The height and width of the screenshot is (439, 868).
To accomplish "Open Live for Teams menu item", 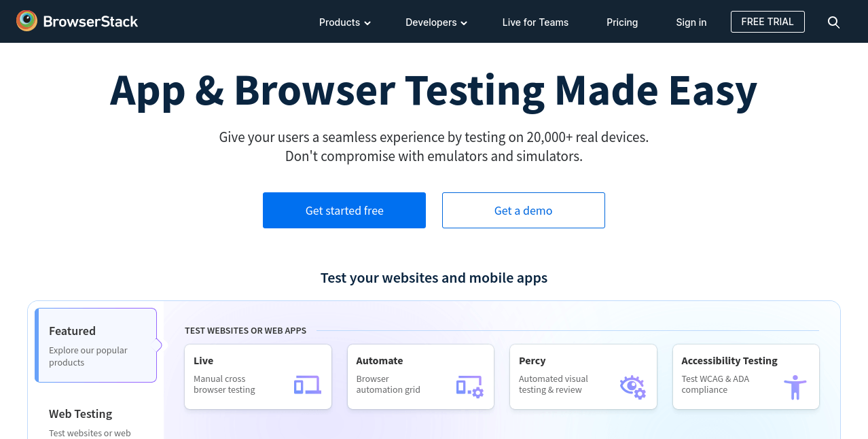I will click(x=535, y=22).
